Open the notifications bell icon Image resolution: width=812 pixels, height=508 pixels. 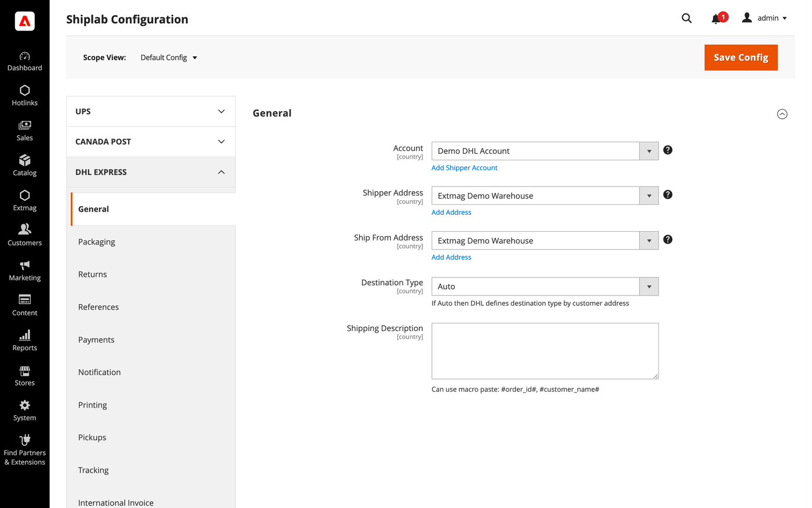[716, 19]
